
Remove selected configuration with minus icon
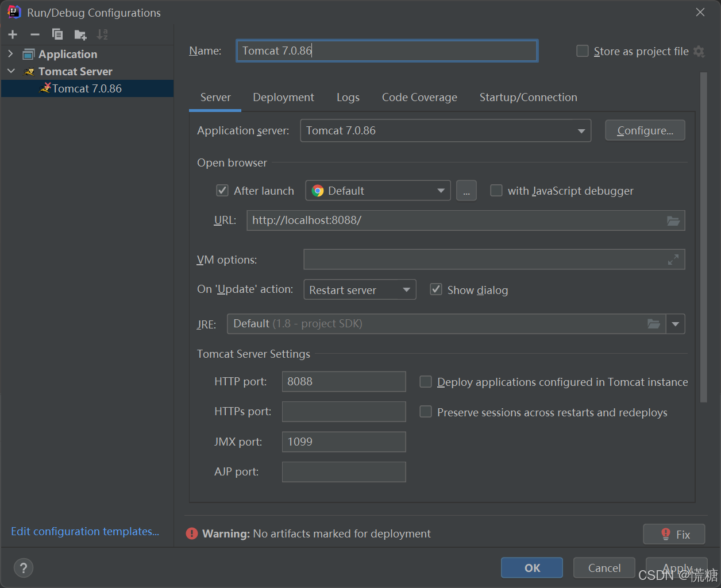tap(35, 34)
